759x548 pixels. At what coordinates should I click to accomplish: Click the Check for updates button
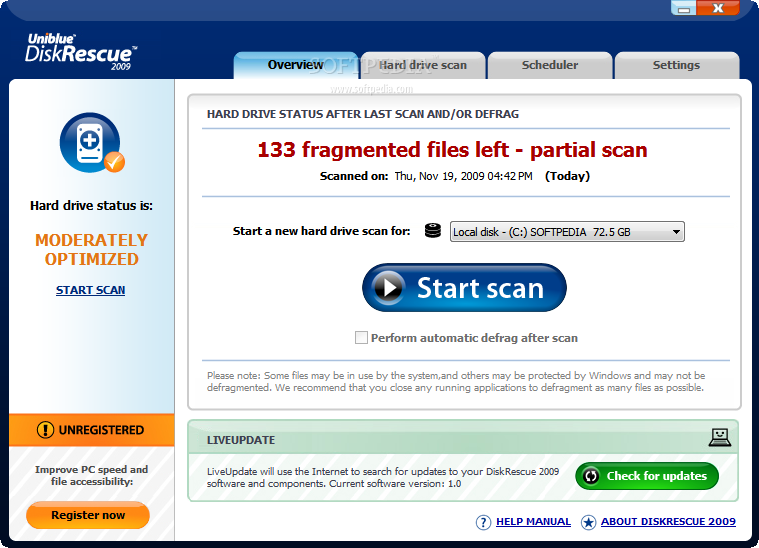pos(647,476)
